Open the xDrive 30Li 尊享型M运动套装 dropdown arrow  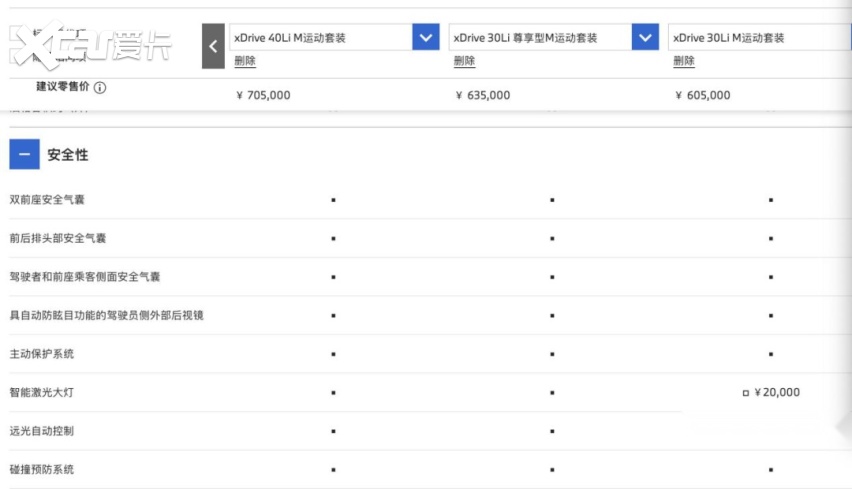click(x=645, y=37)
